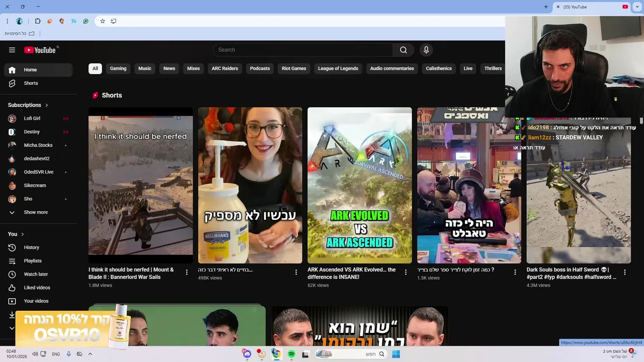Open dedashev02 subscription channel
The image size is (644, 362).
(38, 158)
